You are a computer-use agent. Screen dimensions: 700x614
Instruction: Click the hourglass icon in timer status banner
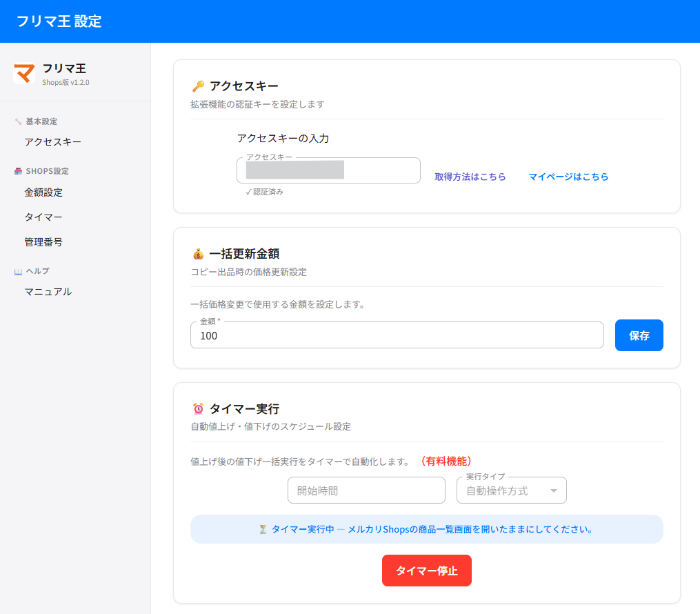pos(263,529)
